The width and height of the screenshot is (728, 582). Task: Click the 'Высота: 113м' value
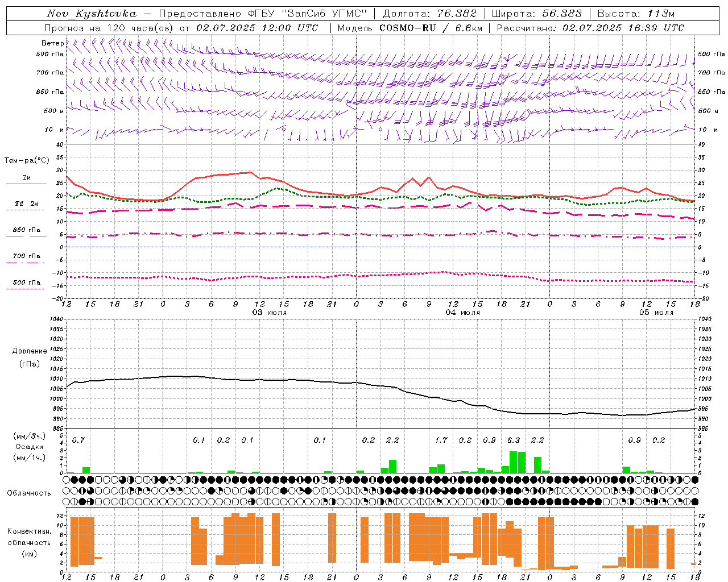(636, 14)
